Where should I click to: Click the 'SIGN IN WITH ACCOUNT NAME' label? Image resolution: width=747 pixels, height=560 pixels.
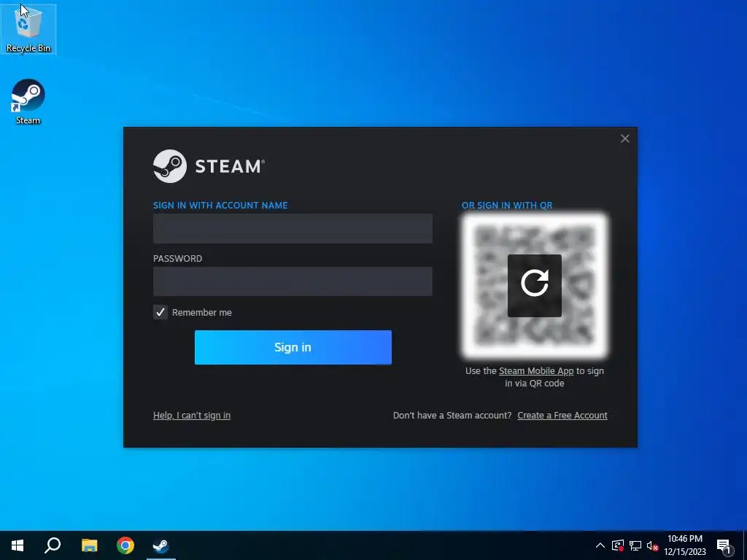220,205
